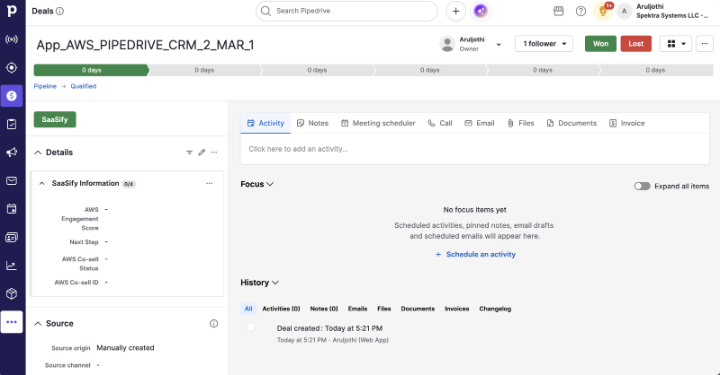This screenshot has width=720, height=375.
Task: Click the account avatar letter A
Action: [624, 11]
